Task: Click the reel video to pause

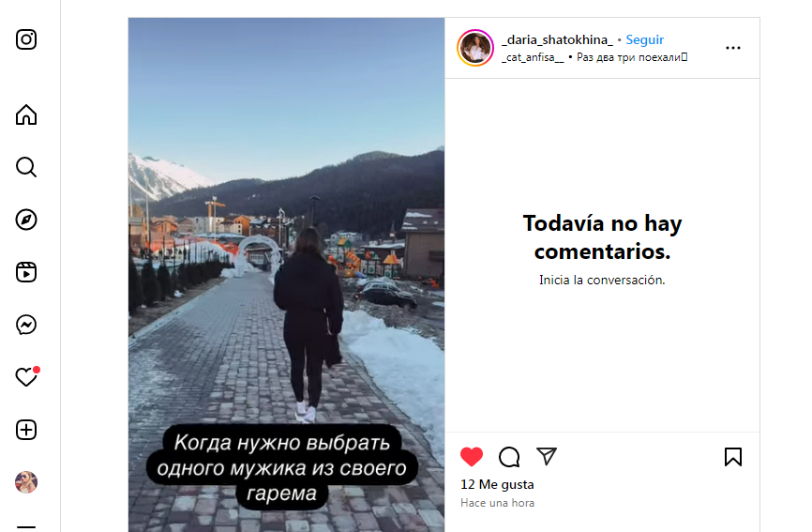Action: click(286, 275)
